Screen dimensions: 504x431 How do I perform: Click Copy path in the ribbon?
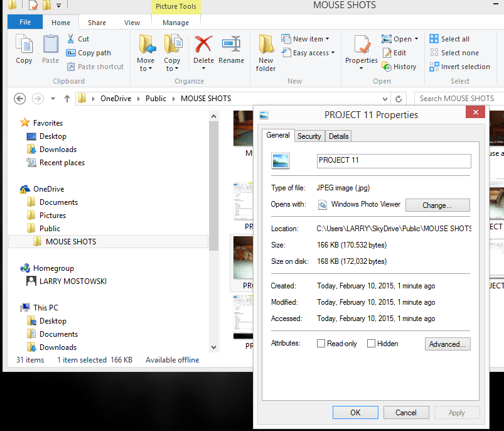pos(88,53)
